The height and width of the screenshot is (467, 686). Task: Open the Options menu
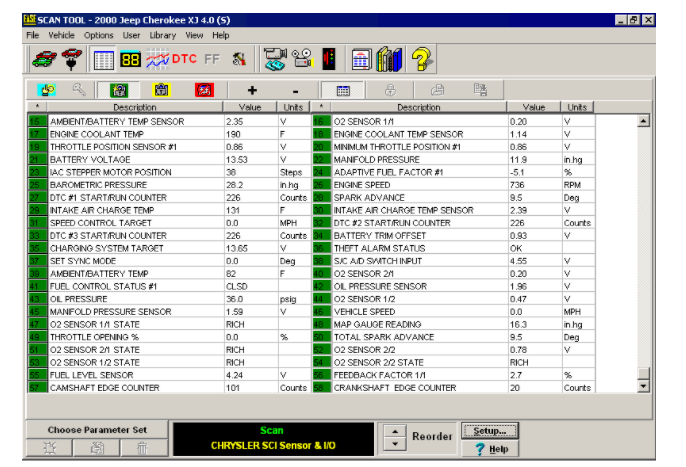point(98,35)
